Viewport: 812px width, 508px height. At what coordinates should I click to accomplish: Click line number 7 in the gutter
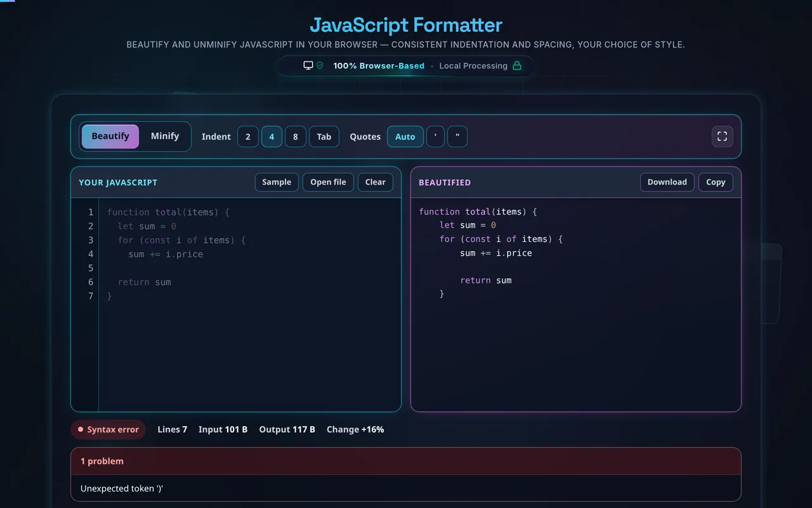pos(91,296)
